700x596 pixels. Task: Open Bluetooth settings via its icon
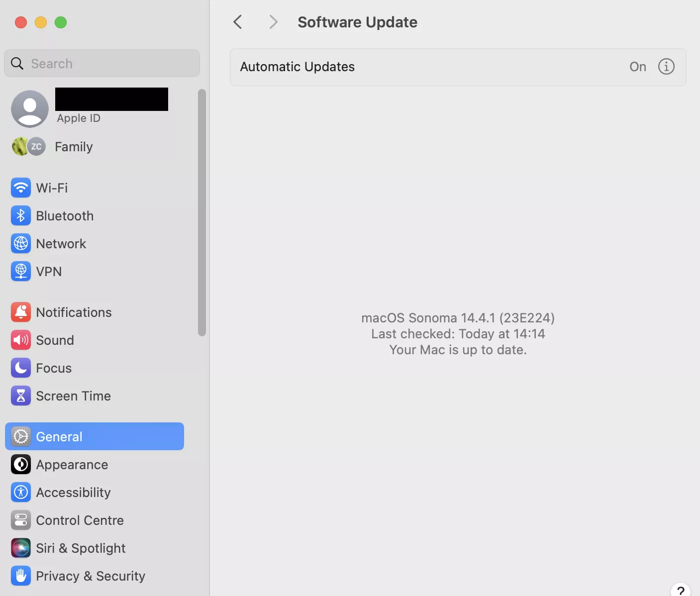coord(20,216)
